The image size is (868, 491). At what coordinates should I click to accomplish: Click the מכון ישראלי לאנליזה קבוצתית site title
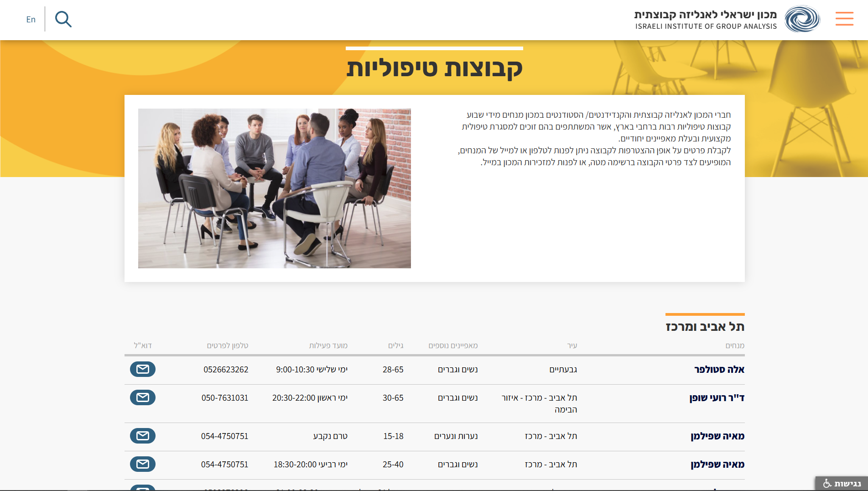tap(705, 15)
